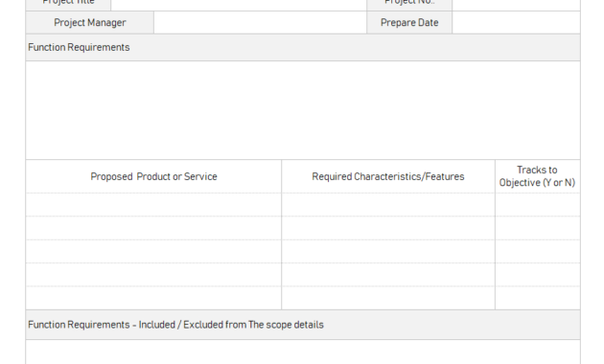Click the Required Characteristics/Features column header
Image resolution: width=604 pixels, height=364 pixels.
[x=388, y=176]
